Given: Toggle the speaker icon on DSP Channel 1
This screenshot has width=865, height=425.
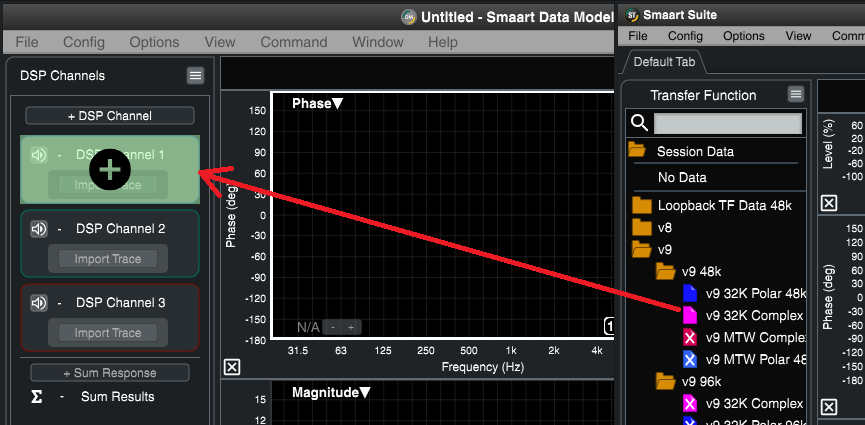Looking at the screenshot, I should 39,155.
